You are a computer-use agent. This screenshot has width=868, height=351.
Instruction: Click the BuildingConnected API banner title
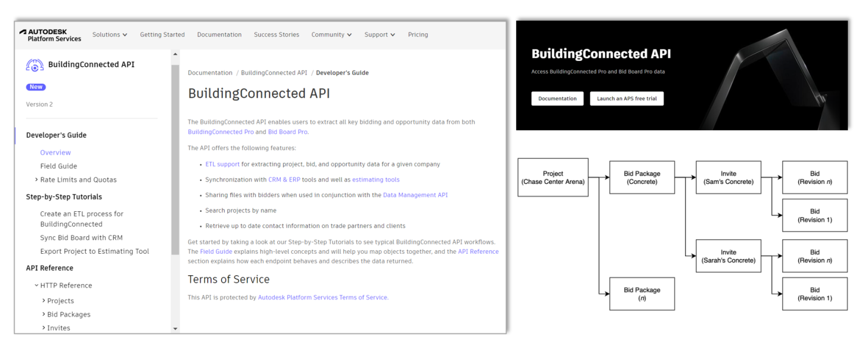point(601,54)
